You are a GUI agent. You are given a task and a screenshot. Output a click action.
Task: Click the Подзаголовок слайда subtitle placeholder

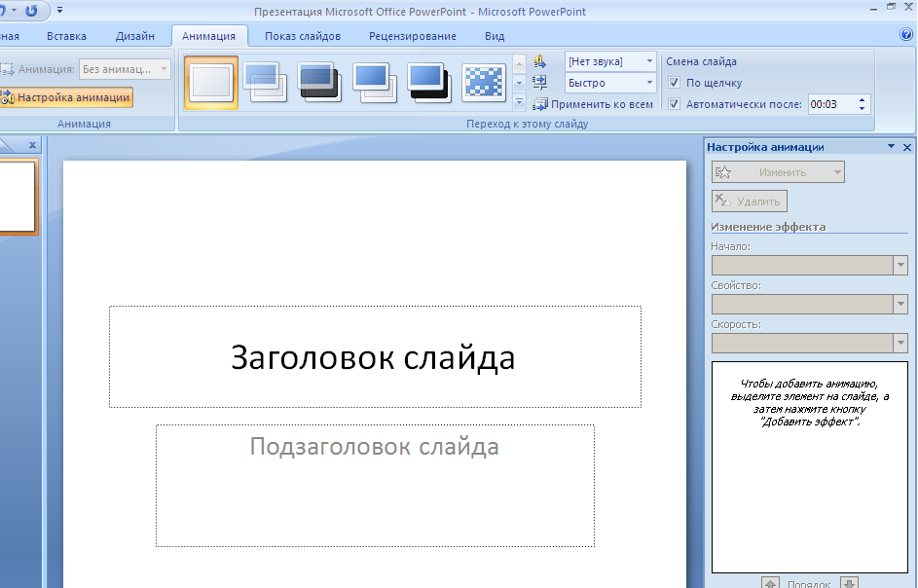(x=375, y=486)
